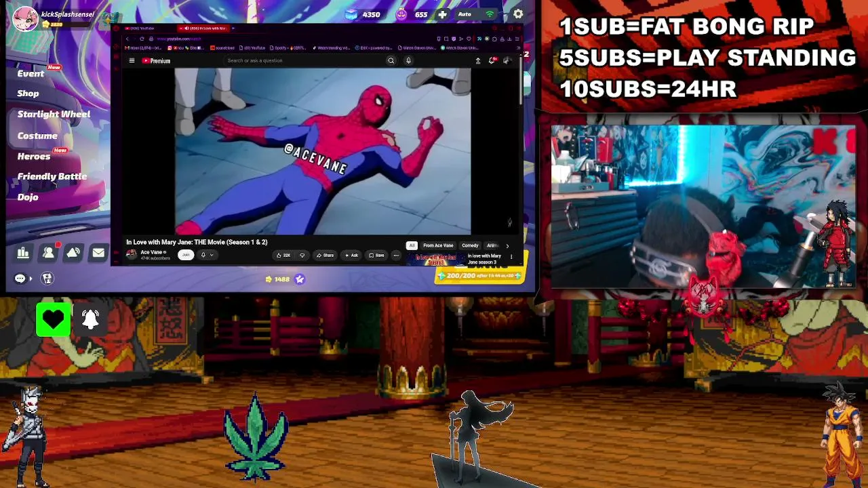868x488 pixels.
Task: Click the notification bell on the stream overlay
Action: click(x=90, y=319)
